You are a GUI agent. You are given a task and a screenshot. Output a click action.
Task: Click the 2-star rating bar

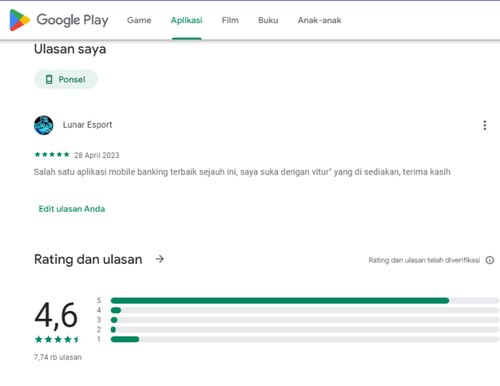click(x=305, y=330)
